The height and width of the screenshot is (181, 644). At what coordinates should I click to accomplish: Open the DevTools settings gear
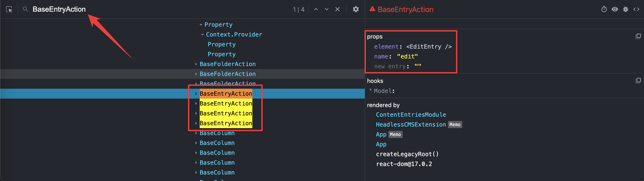click(356, 9)
